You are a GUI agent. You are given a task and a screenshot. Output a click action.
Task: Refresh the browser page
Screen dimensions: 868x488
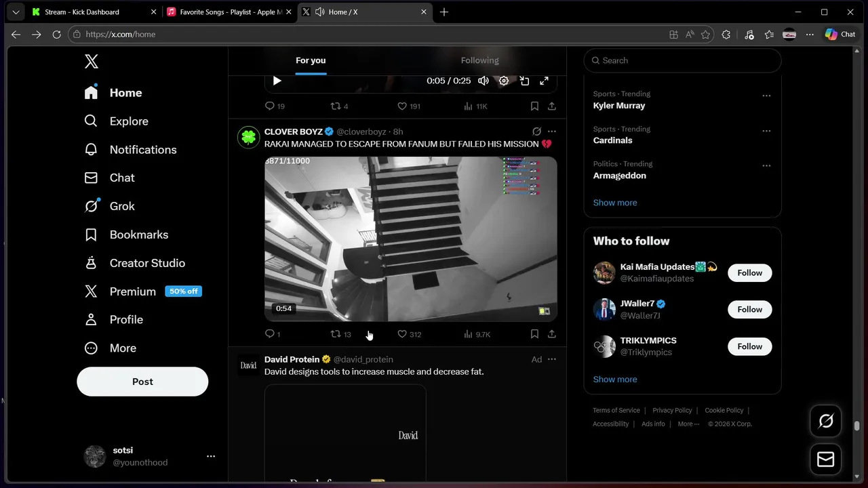(x=56, y=35)
